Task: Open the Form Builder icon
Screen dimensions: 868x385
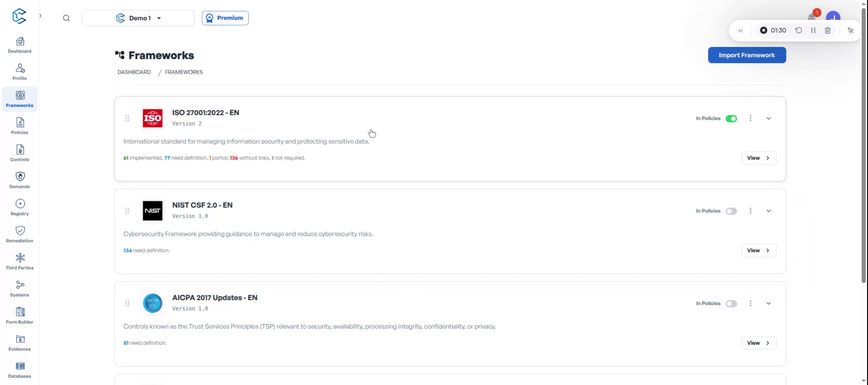Action: point(20,316)
